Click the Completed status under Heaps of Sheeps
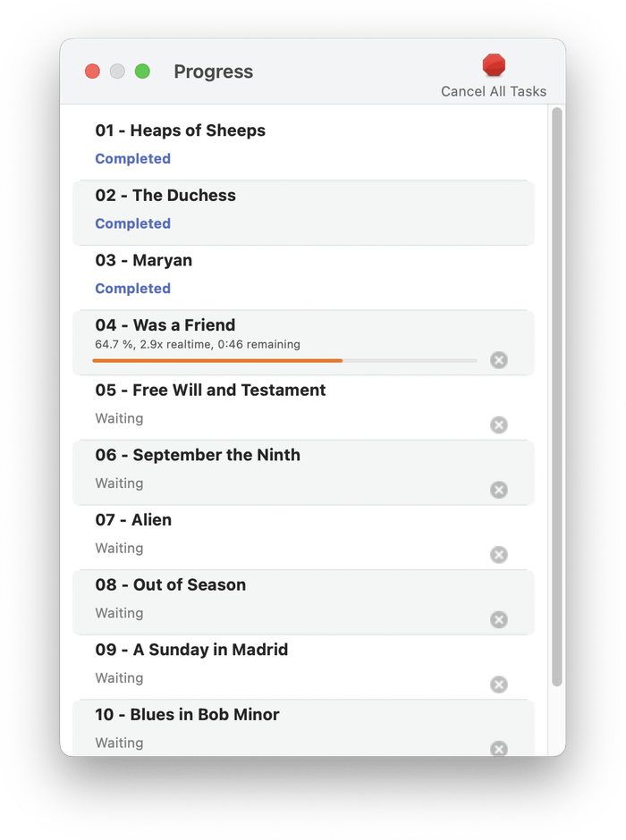This screenshot has height=840, width=626. click(x=133, y=158)
